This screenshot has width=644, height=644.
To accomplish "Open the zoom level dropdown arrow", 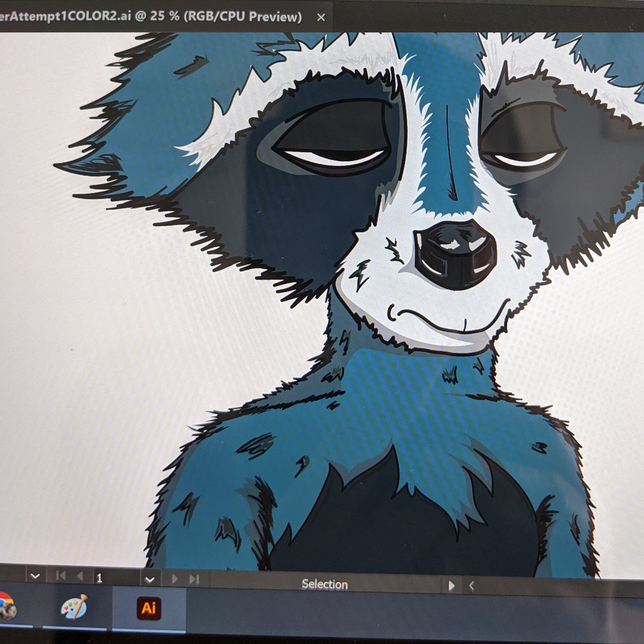I will (35, 576).
